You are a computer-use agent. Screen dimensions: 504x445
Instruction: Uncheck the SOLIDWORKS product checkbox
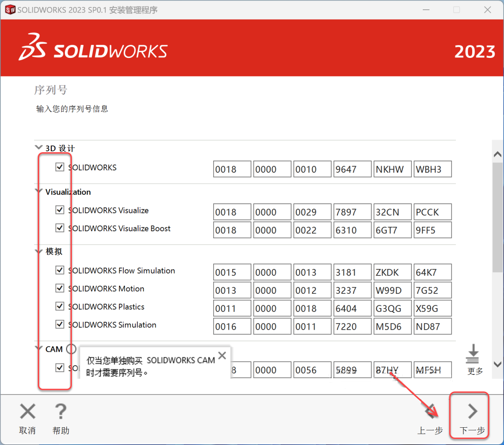click(60, 167)
